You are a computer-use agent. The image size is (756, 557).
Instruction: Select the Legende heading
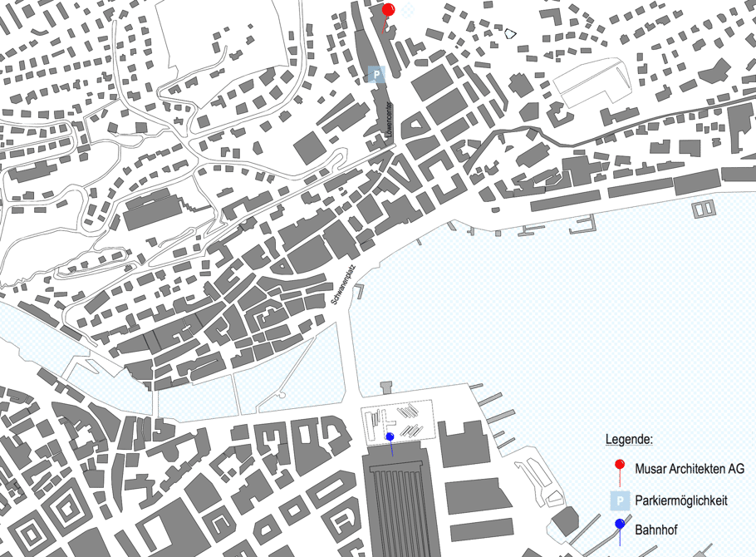point(629,440)
